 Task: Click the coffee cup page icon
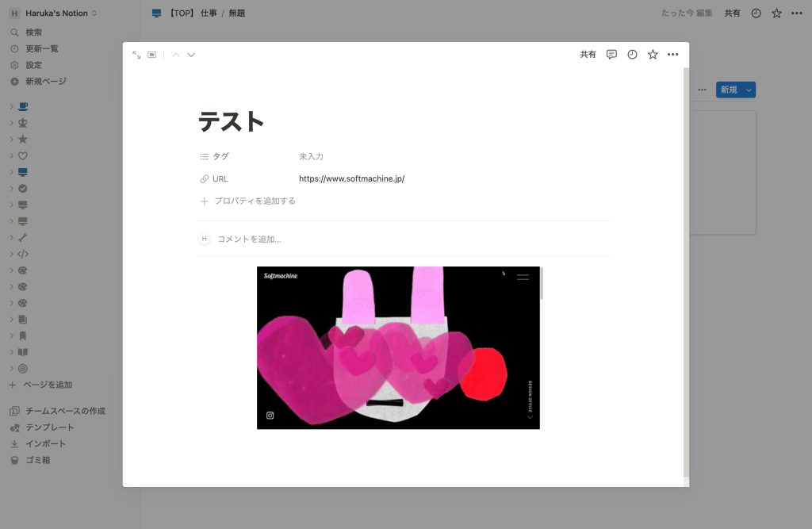23,107
